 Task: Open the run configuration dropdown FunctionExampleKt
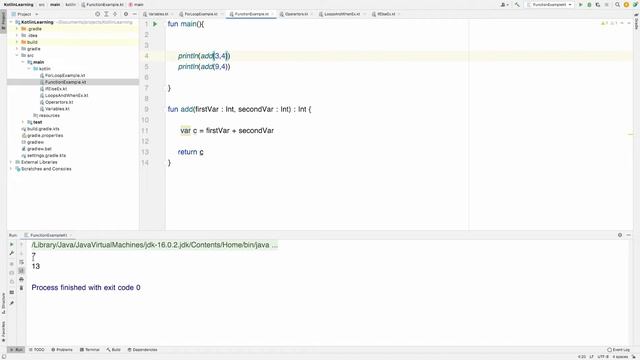click(549, 4)
